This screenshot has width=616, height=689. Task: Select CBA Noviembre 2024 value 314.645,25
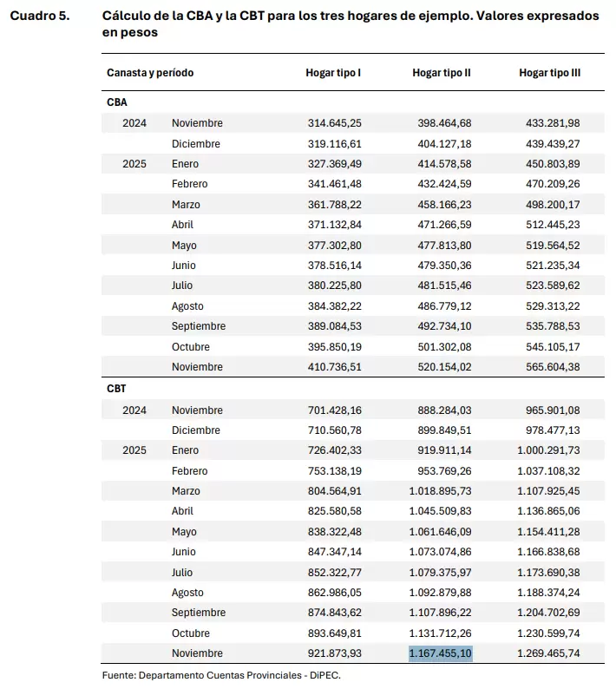[334, 123]
